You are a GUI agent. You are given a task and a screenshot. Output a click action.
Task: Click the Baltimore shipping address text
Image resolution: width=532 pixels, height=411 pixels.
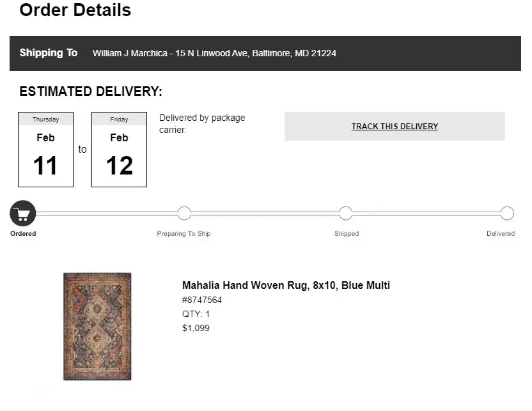tap(214, 54)
